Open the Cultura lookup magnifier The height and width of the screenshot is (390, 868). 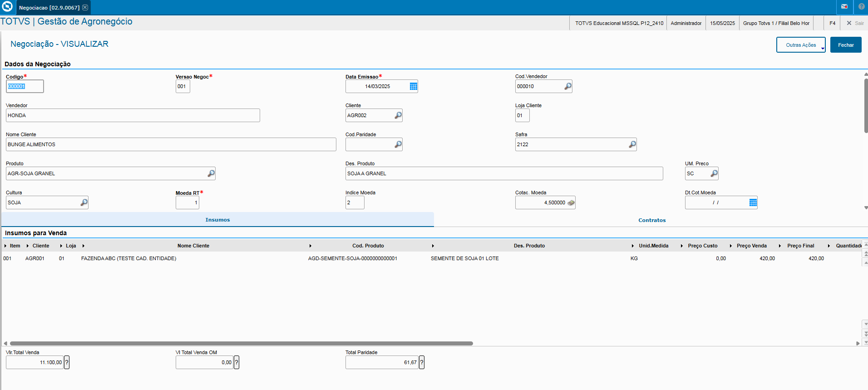84,202
